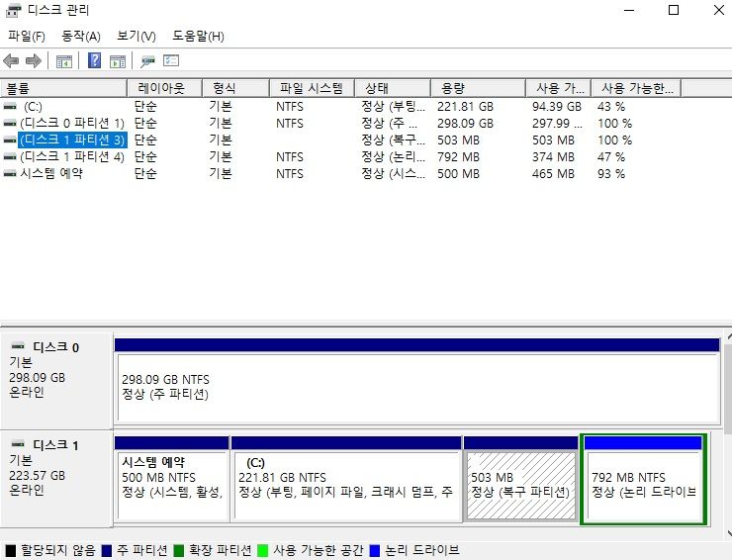
Task: Click the 주 파티션 legend color swatch
Action: 107,550
